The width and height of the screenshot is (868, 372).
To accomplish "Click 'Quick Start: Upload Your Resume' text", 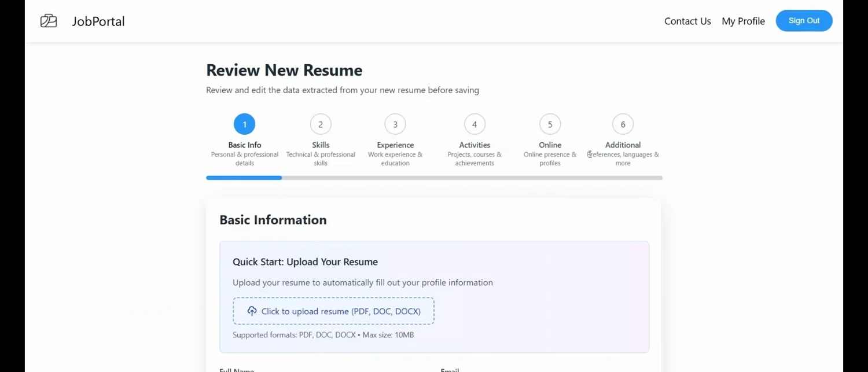I will (x=305, y=262).
